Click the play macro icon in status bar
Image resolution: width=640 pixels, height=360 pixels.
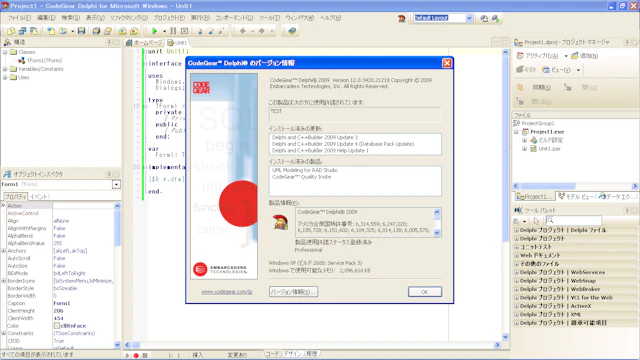coord(128,356)
